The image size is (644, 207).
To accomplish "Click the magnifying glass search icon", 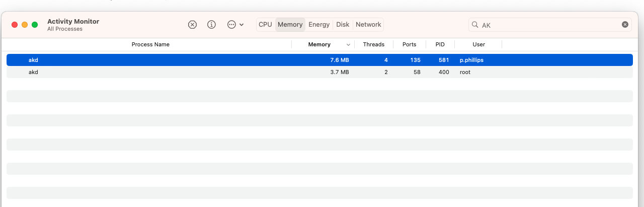I will click(475, 25).
